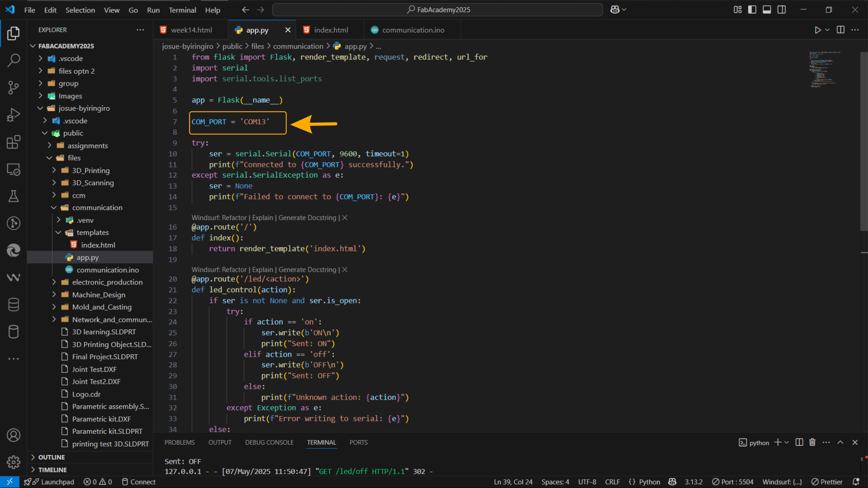868x488 pixels.
Task: Open the Database view in activity bar
Action: (13, 304)
